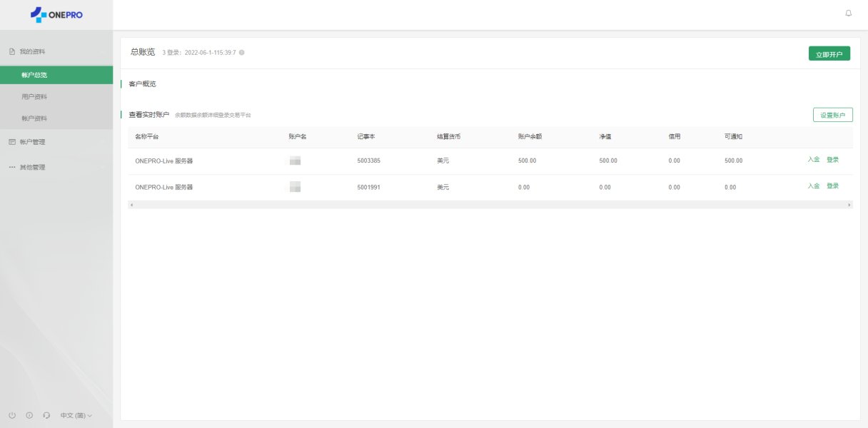Click the 500.00 账户余额 value in the 5003385 row
The height and width of the screenshot is (428, 868).
click(x=527, y=161)
